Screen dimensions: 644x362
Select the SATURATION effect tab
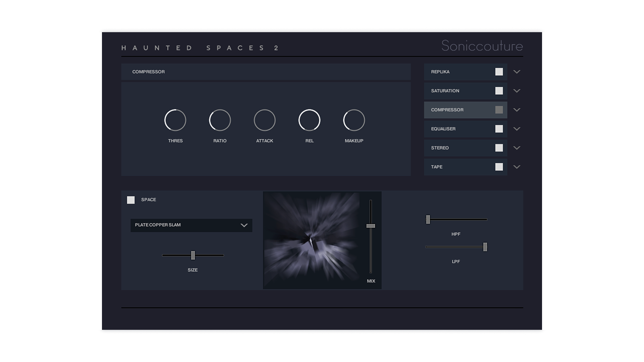tap(466, 91)
